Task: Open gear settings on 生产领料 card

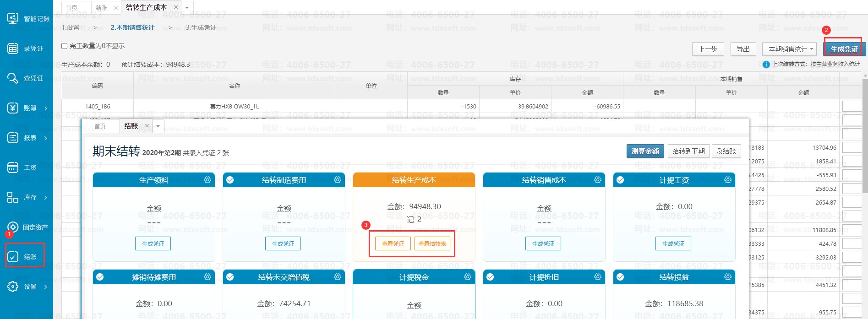Action: tap(207, 180)
